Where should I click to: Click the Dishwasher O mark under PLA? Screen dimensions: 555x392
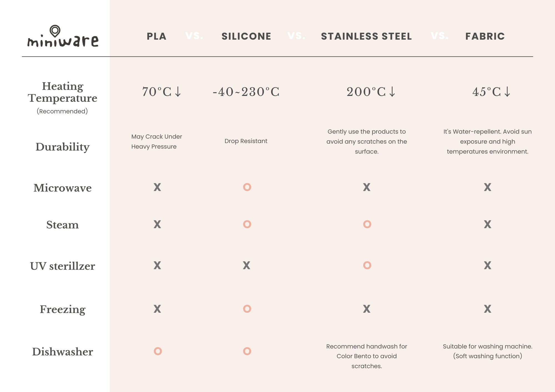[158, 351]
